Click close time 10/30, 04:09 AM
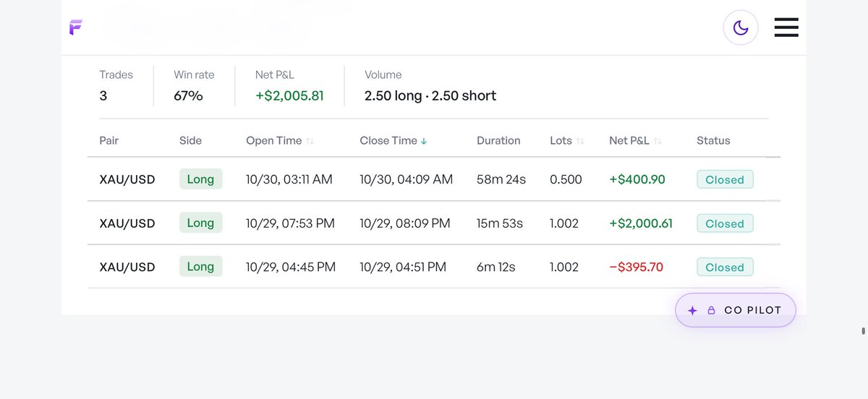 pyautogui.click(x=407, y=179)
